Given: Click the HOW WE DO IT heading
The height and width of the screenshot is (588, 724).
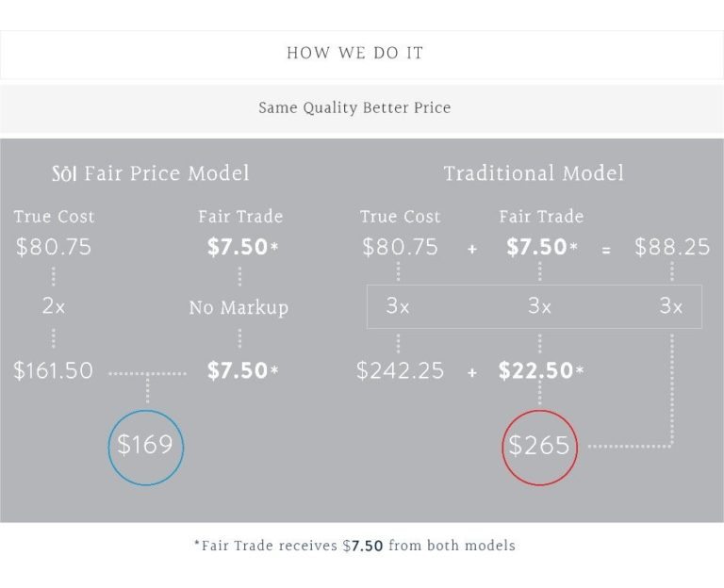Looking at the screenshot, I should [354, 53].
